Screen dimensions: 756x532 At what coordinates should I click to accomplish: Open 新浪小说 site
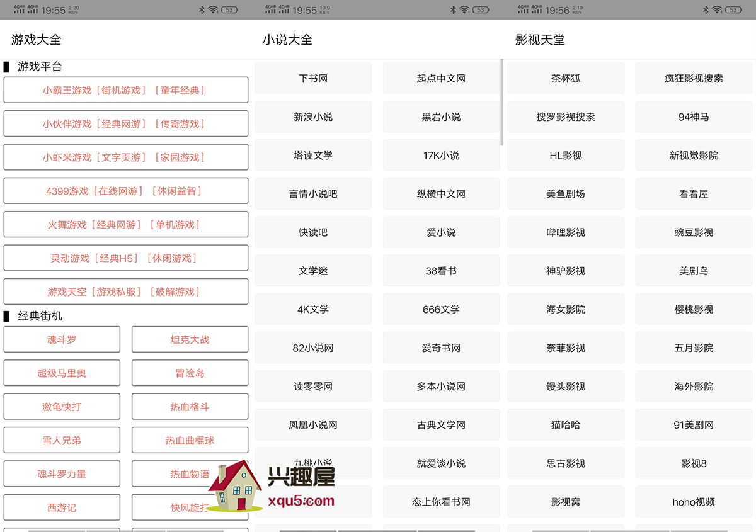pyautogui.click(x=313, y=116)
